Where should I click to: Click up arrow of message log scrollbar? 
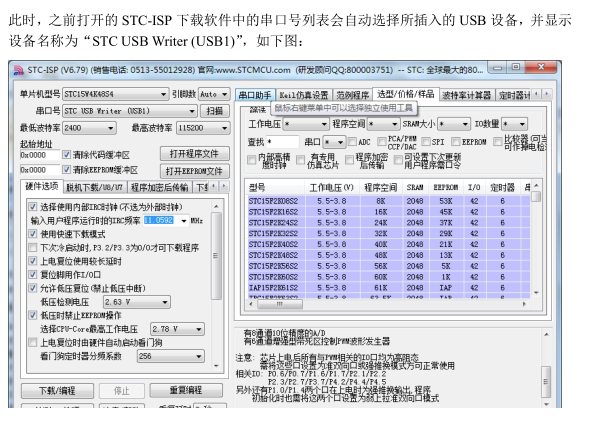point(546,334)
